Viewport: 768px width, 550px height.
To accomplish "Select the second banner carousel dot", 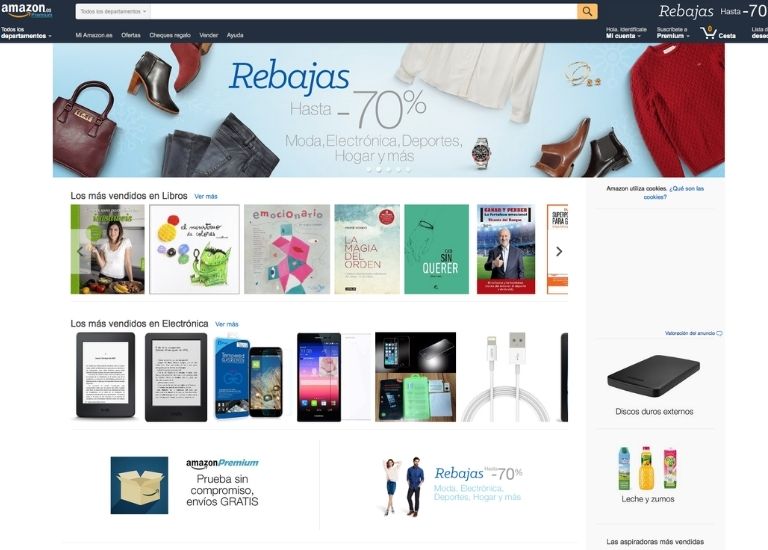I will coord(379,169).
